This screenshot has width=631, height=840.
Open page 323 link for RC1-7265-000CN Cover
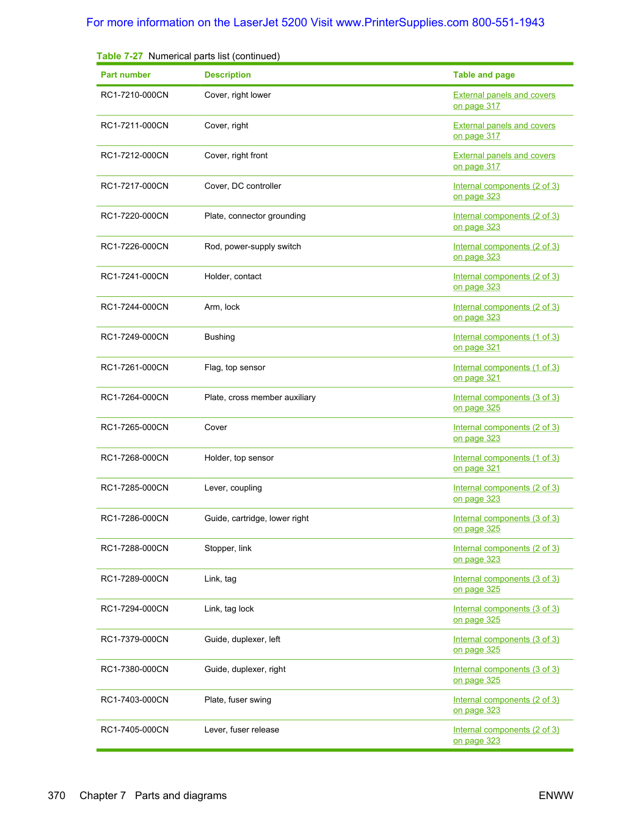tap(506, 433)
